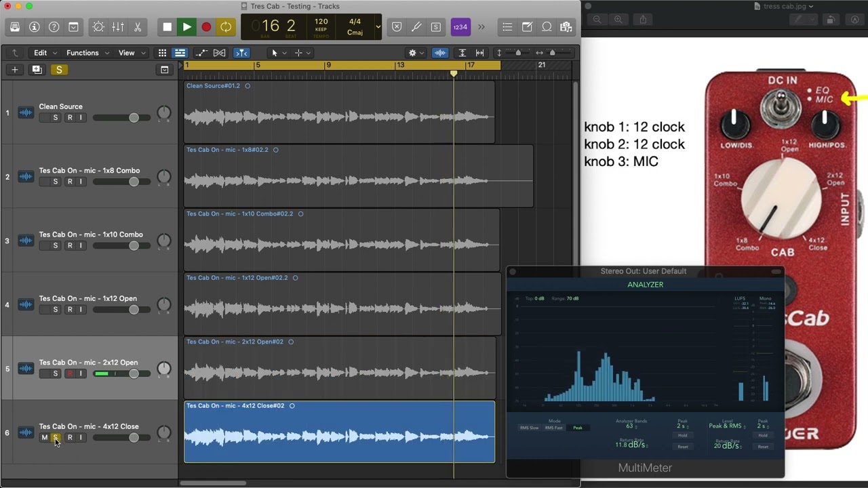This screenshot has height=488, width=868.
Task: Open the Note Pad icon
Action: coord(527,27)
